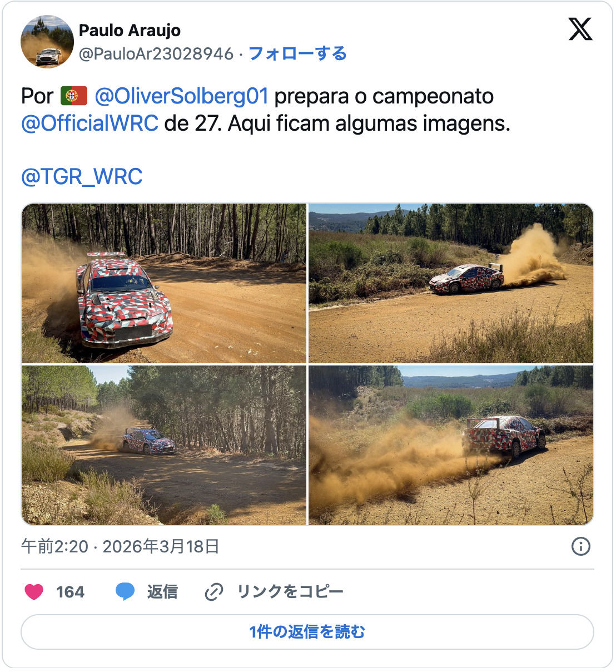
Task: Click the blue reply bubble icon
Action: pyautogui.click(x=125, y=592)
